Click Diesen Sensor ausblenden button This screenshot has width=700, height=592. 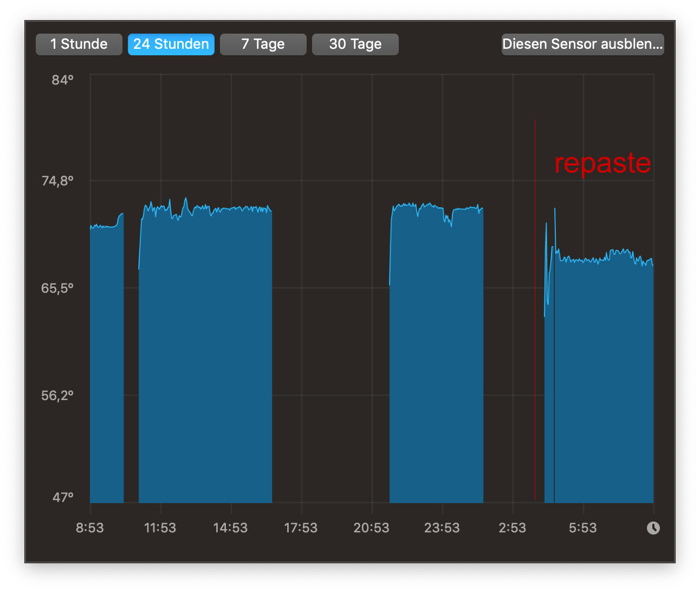583,44
